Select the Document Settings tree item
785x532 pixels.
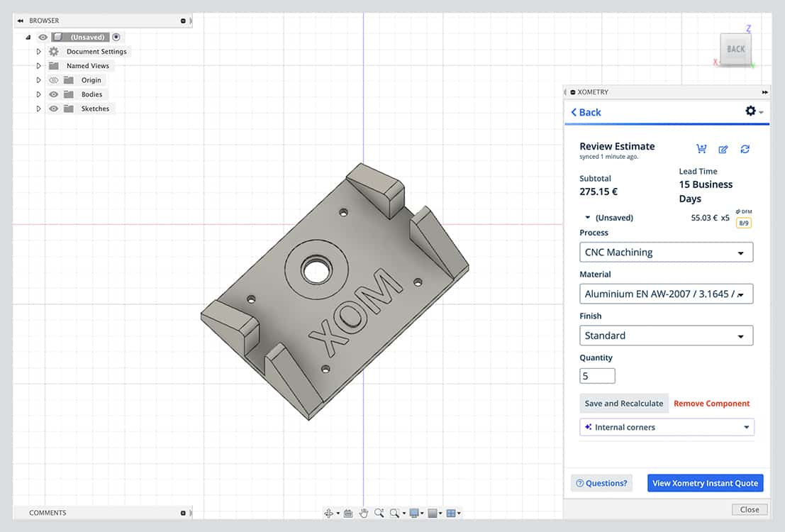coord(96,52)
